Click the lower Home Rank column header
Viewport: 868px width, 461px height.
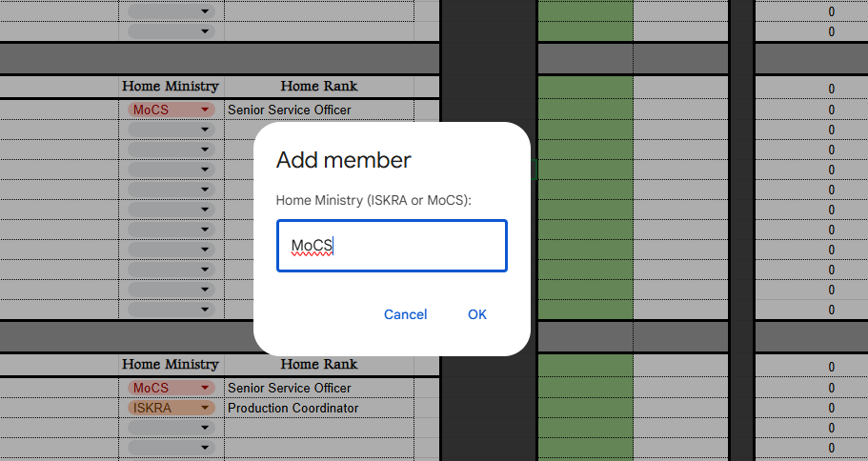[x=319, y=364]
